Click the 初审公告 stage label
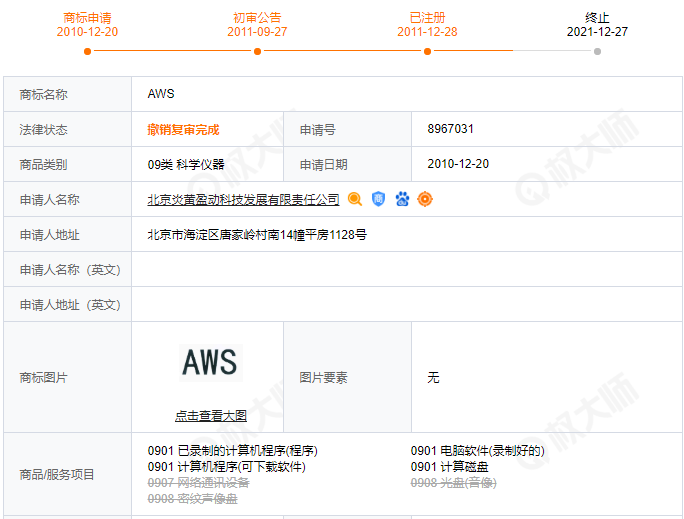 point(257,18)
